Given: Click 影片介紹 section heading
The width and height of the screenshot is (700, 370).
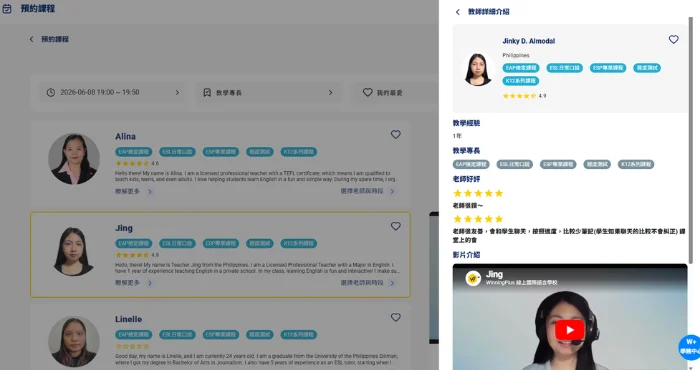Looking at the screenshot, I should [466, 255].
